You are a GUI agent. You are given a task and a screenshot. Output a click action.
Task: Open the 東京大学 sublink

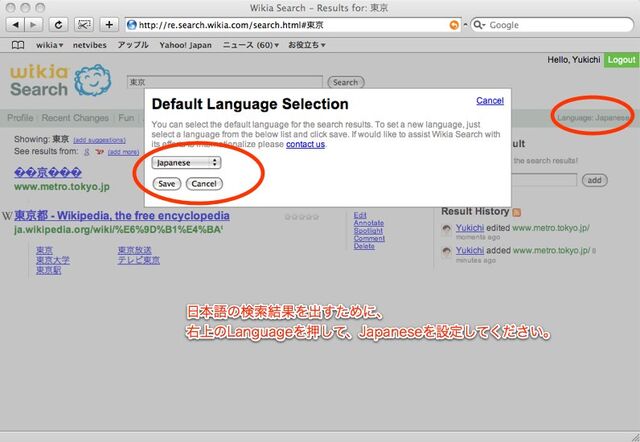pos(53,260)
